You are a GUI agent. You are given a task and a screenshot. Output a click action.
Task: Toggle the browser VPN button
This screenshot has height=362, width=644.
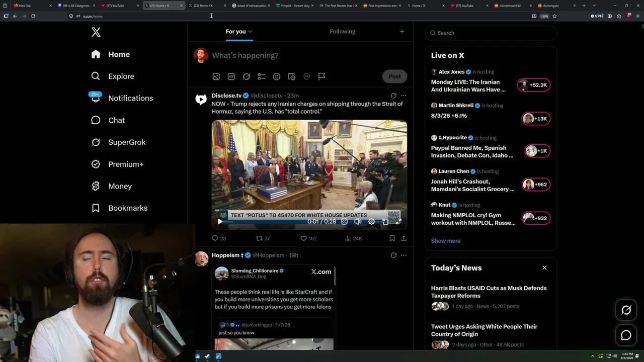tap(597, 16)
